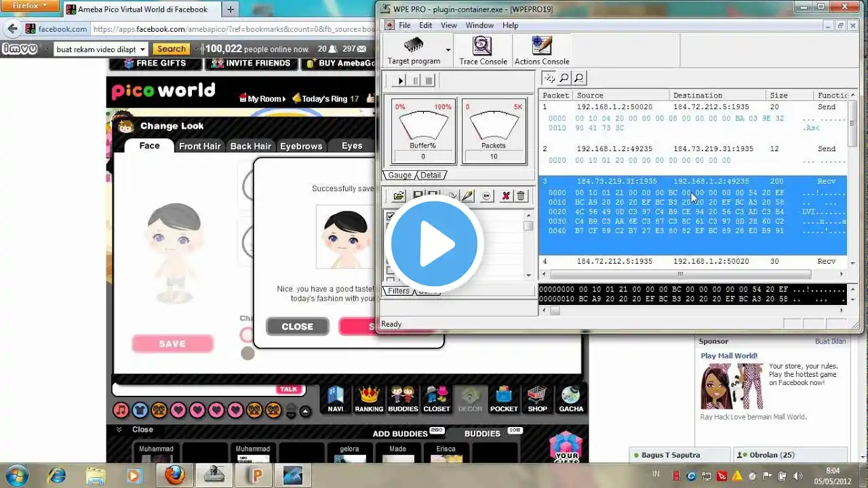The height and width of the screenshot is (488, 868).
Task: Click the Obrolan (25) chat bar
Action: coord(790,455)
